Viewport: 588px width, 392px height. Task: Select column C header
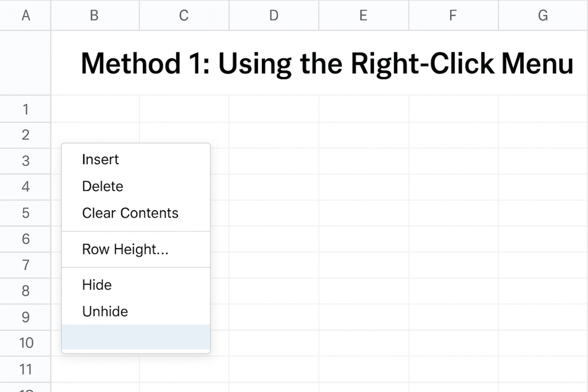coord(184,15)
